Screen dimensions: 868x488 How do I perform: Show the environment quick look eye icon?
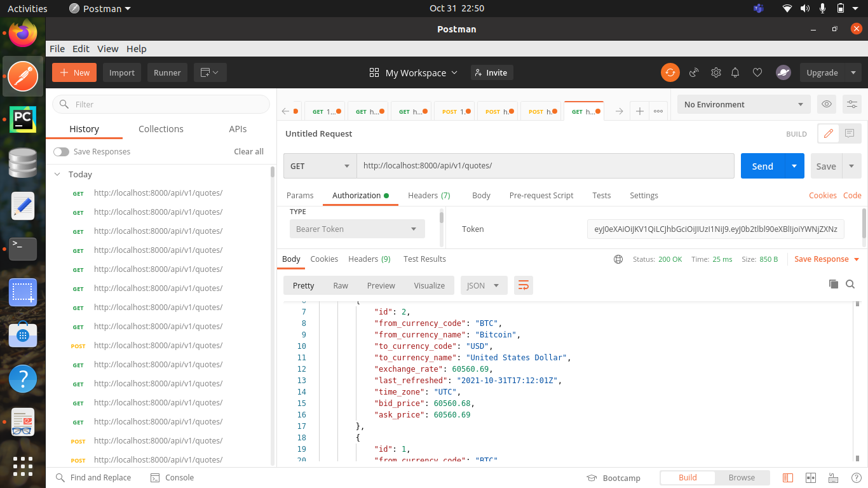tap(825, 104)
